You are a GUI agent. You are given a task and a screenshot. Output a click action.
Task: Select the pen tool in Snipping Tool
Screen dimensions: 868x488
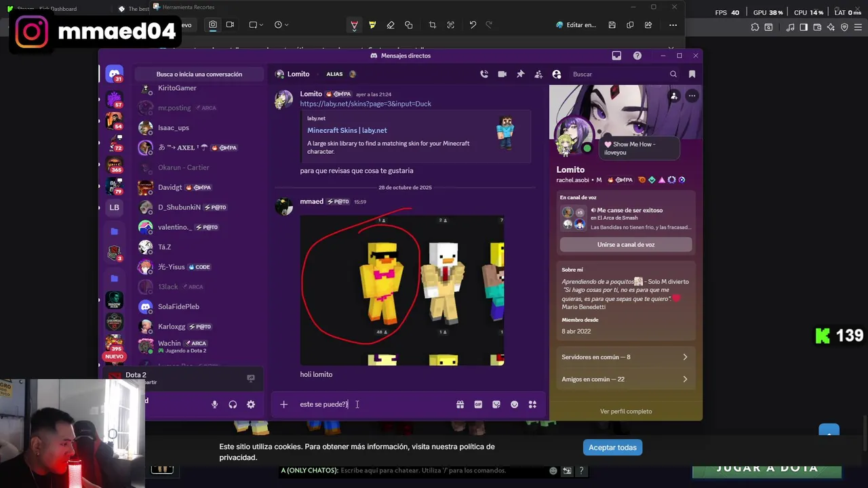354,25
